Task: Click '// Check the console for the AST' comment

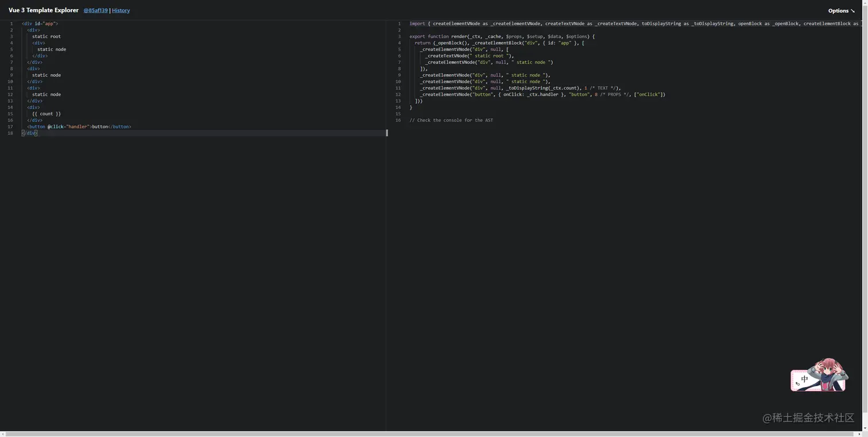Action: tap(451, 120)
